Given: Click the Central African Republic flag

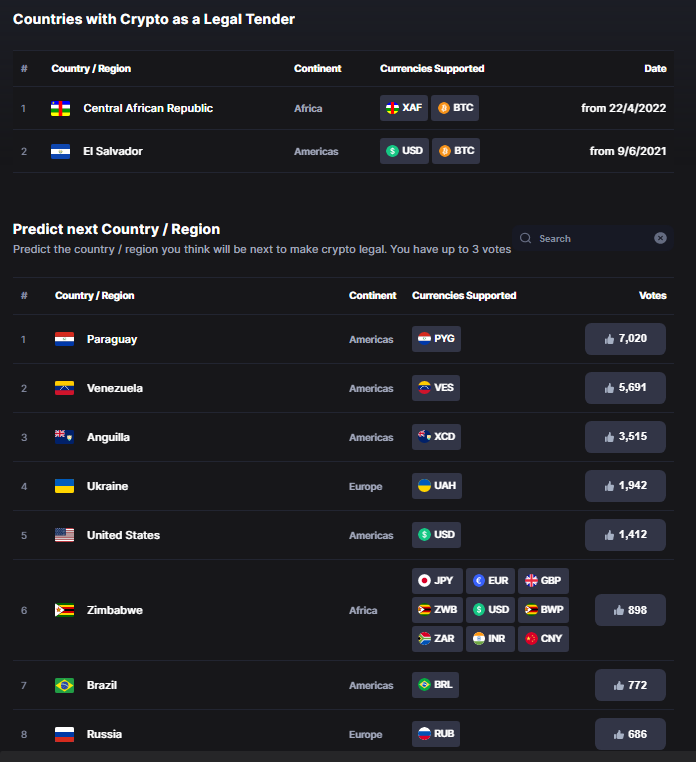Looking at the screenshot, I should click(60, 108).
